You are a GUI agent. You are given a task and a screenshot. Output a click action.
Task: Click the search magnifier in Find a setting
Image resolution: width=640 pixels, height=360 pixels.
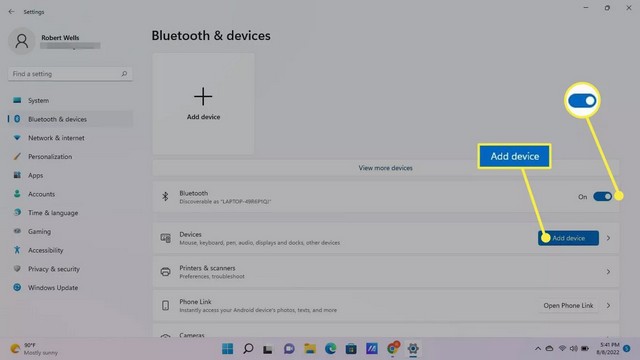124,74
